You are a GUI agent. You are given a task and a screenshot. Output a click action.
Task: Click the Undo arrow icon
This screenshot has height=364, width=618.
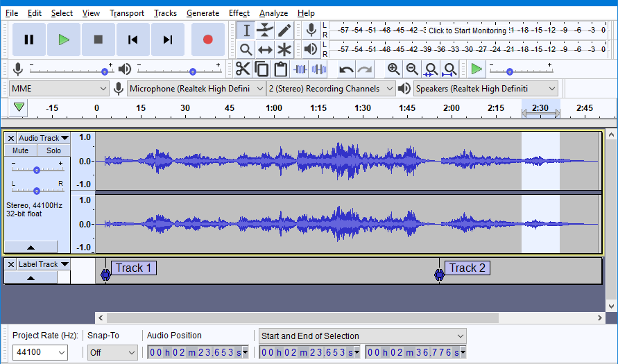(346, 70)
